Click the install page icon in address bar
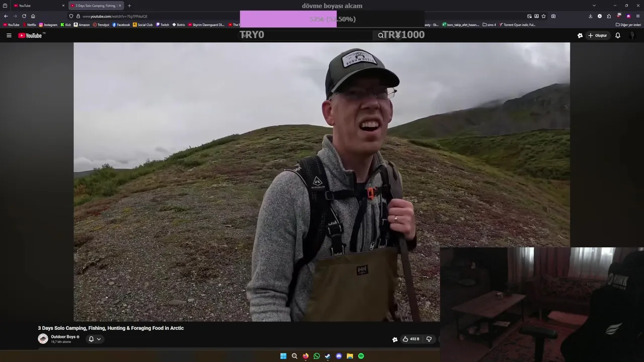644x362 pixels. (x=536, y=16)
